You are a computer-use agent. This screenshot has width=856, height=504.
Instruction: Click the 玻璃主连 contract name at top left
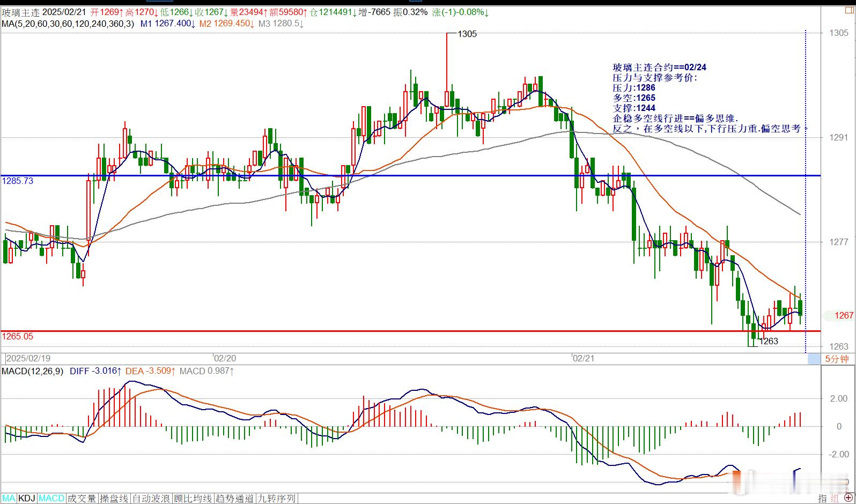click(20, 12)
